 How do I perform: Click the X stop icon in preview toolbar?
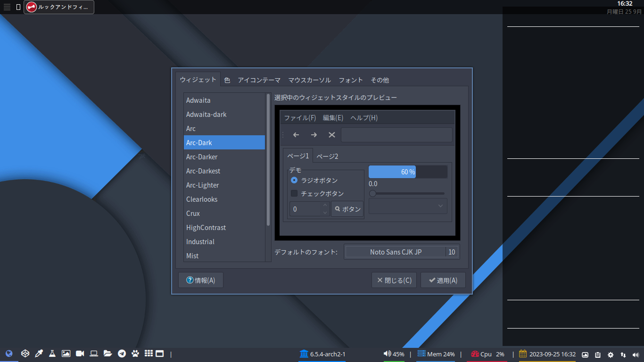pos(332,135)
